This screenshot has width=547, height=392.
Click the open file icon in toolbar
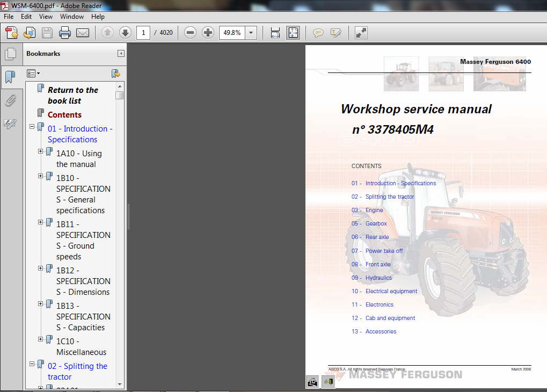click(x=30, y=33)
